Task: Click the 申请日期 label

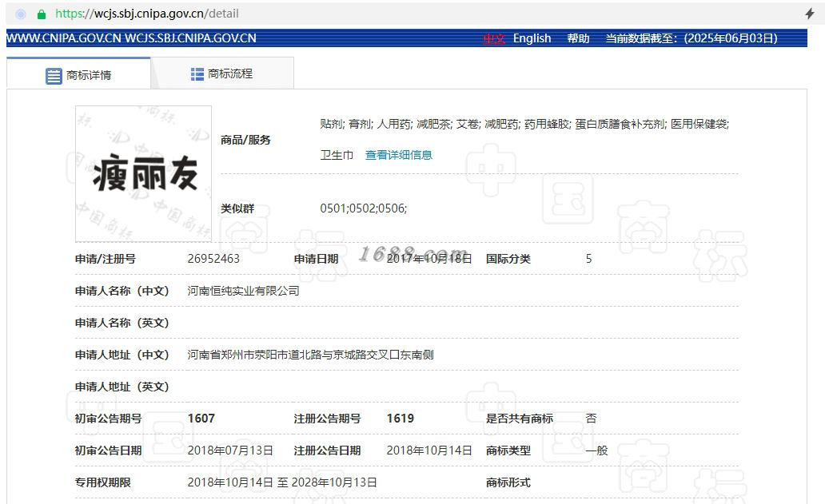Action: (x=316, y=259)
